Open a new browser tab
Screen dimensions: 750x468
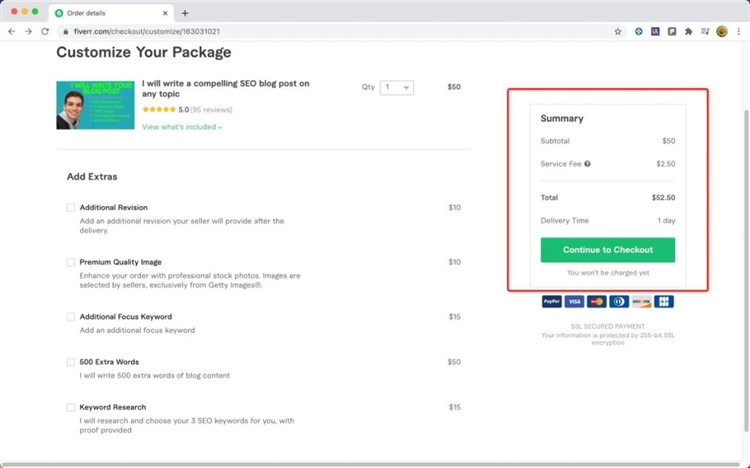(185, 12)
